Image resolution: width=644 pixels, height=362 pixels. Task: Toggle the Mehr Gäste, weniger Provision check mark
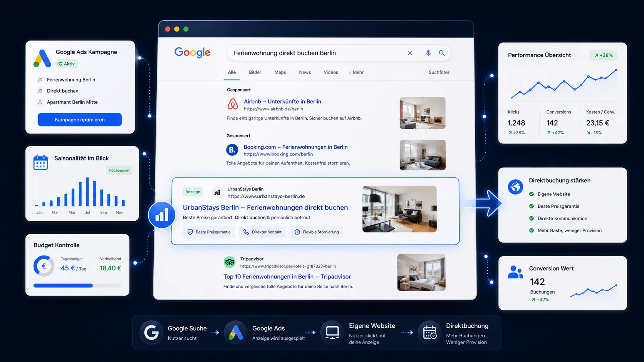(x=532, y=230)
